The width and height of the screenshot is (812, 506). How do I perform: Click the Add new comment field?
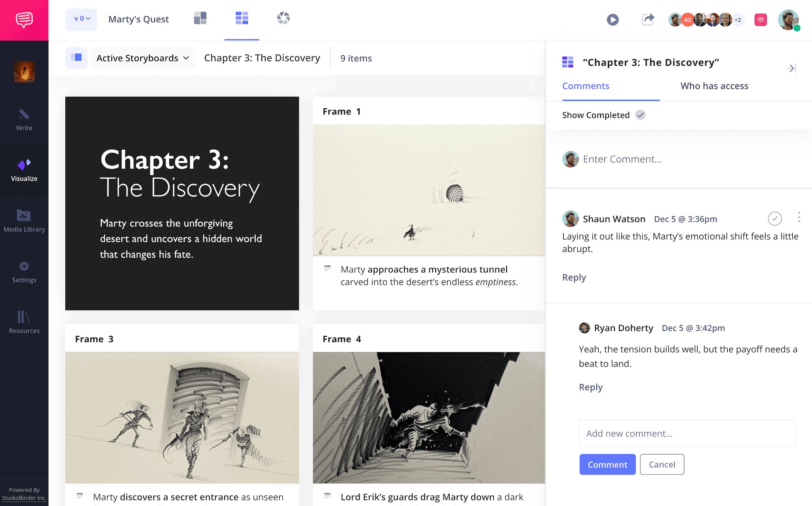tap(687, 433)
